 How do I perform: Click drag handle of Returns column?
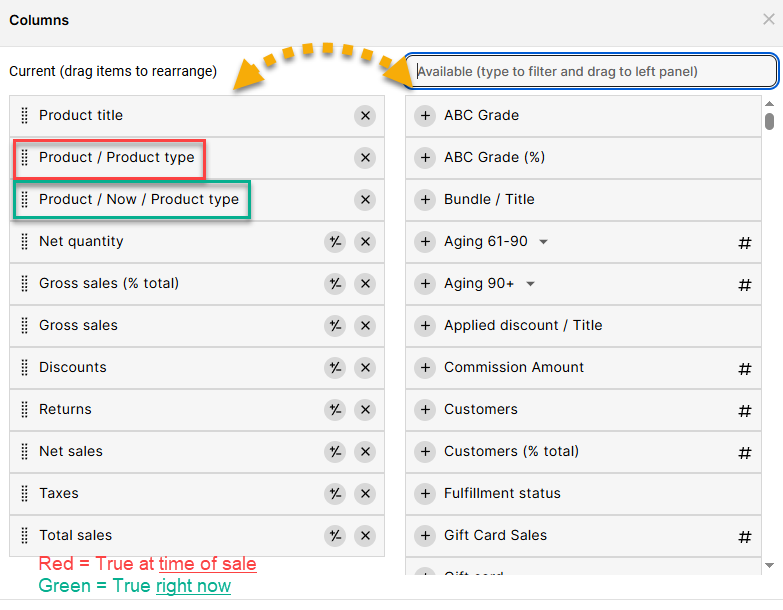click(x=25, y=410)
